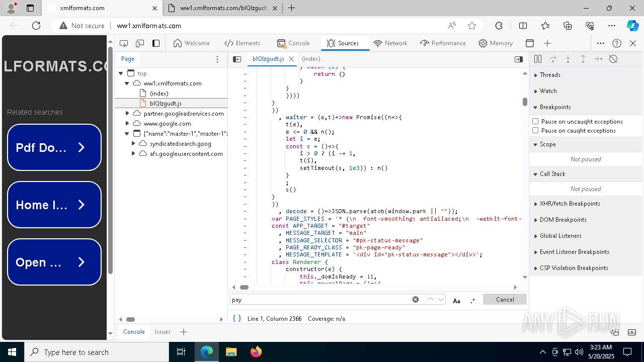
Task: Expand partner.googleadservices.com tree node
Action: [127, 114]
